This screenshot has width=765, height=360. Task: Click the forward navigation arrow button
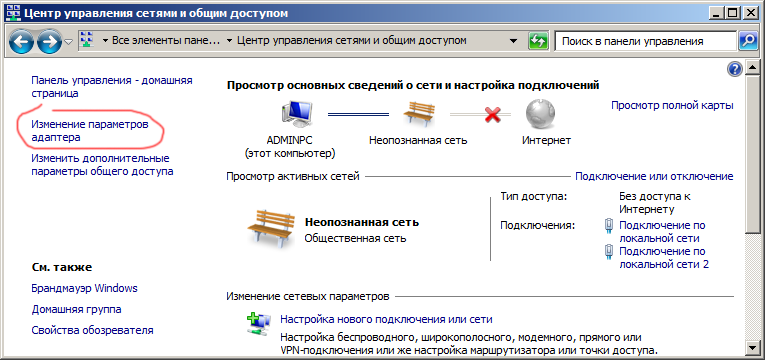(49, 42)
